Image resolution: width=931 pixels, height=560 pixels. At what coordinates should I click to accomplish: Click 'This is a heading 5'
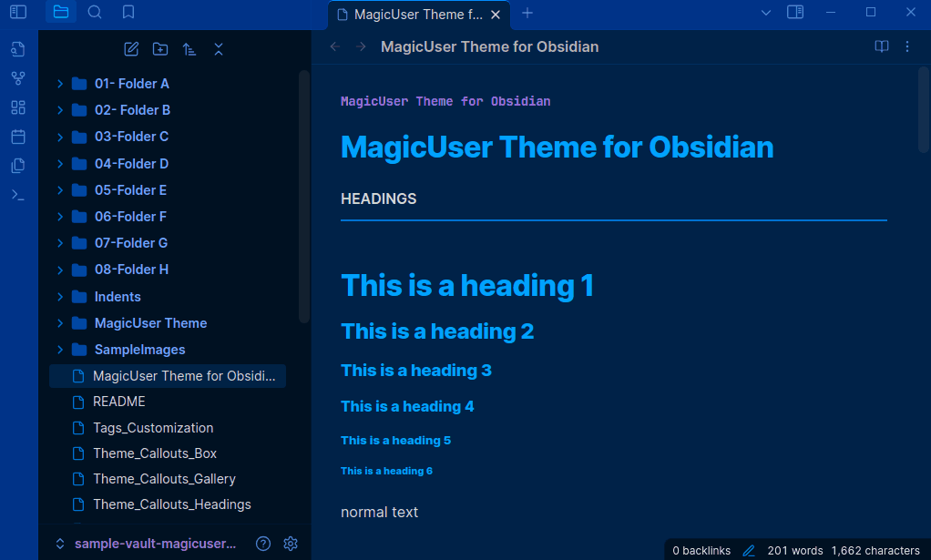pyautogui.click(x=396, y=440)
